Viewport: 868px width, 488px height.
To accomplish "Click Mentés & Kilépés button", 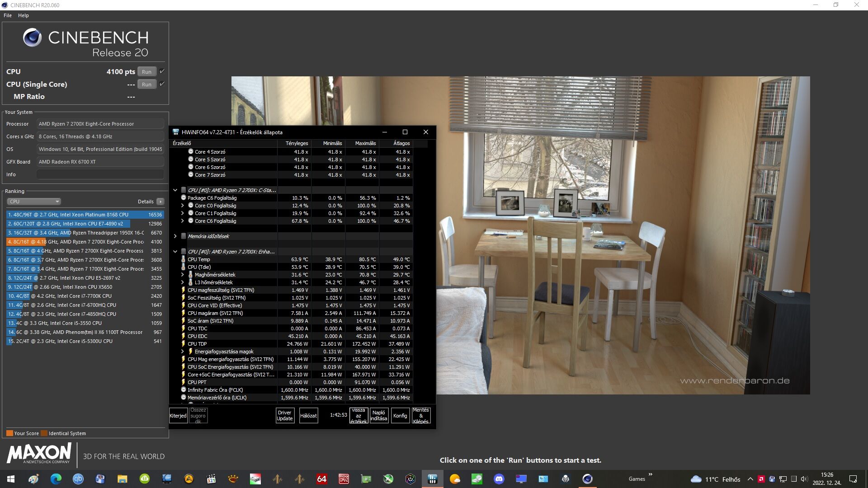I will 421,416.
